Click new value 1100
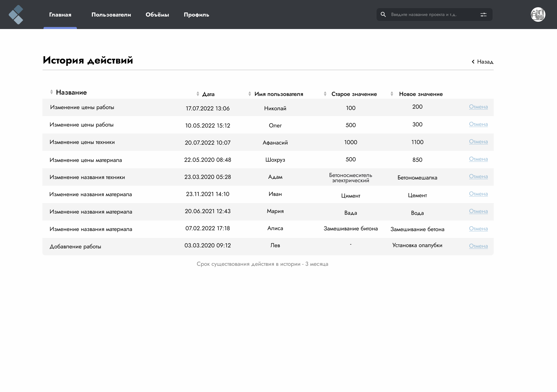Image resolution: width=557 pixels, height=392 pixels. 417,142
